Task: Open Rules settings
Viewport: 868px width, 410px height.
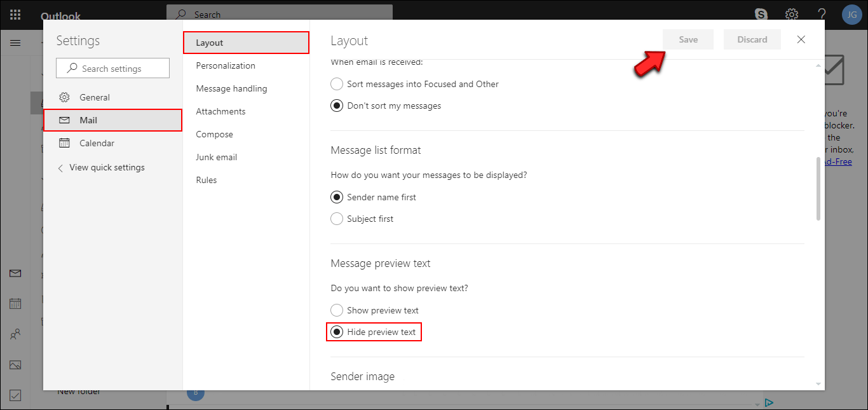Action: point(246,180)
